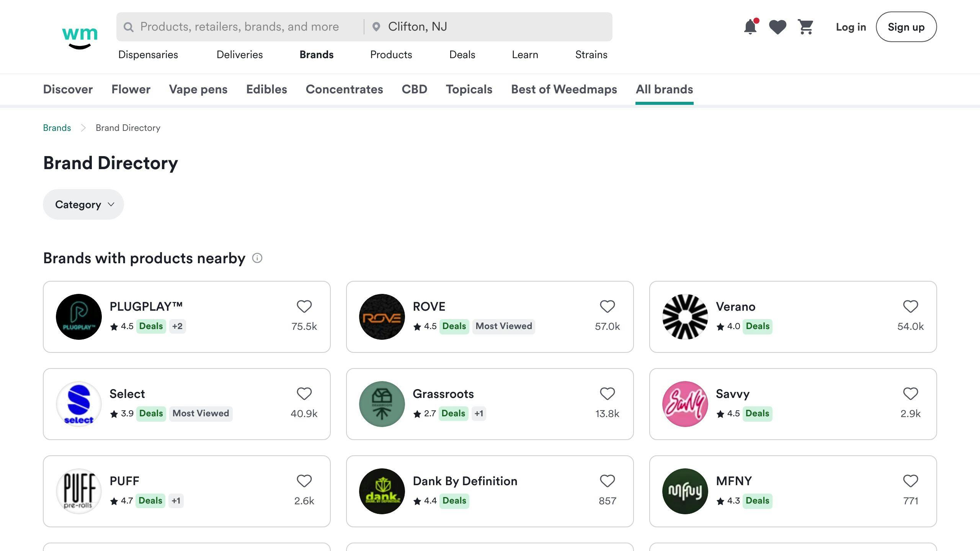The height and width of the screenshot is (551, 980).
Task: Open Dispensaries in main navigation
Action: point(148,55)
